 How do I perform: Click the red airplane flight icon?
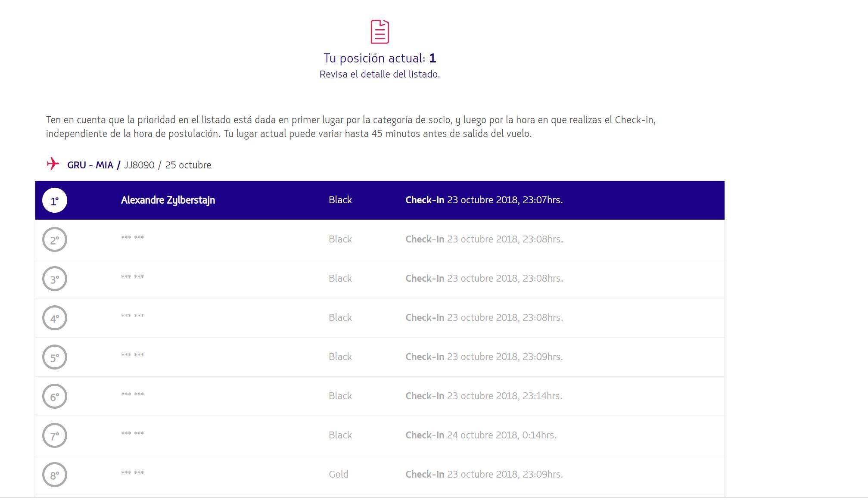[53, 164]
